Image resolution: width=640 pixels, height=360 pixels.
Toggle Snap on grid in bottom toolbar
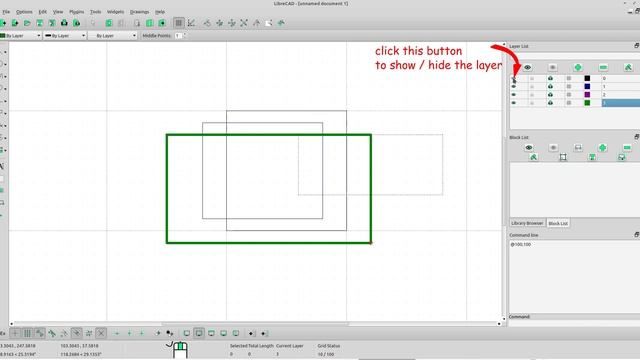[27, 333]
